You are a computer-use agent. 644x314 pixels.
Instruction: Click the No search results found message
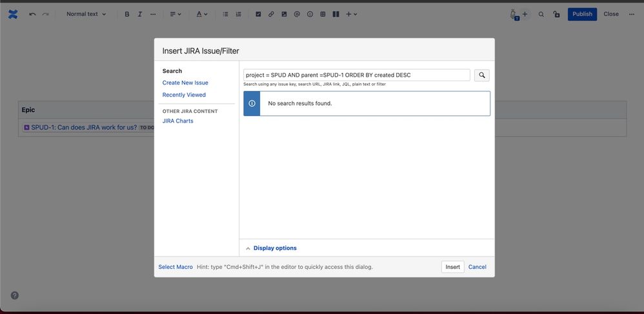click(x=300, y=103)
